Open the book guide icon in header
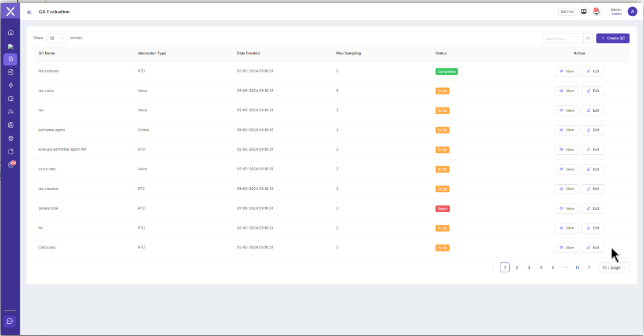The height and width of the screenshot is (336, 644). (584, 12)
